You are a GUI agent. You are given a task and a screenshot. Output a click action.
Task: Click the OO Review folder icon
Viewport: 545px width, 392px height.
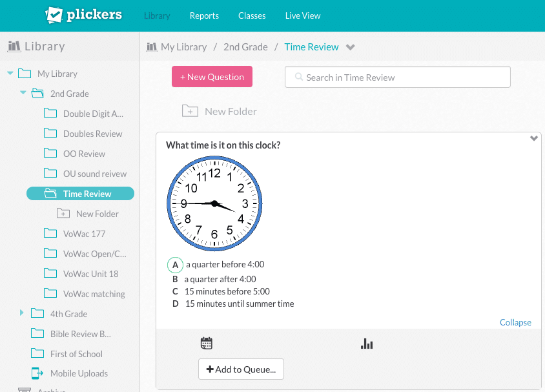click(x=50, y=153)
